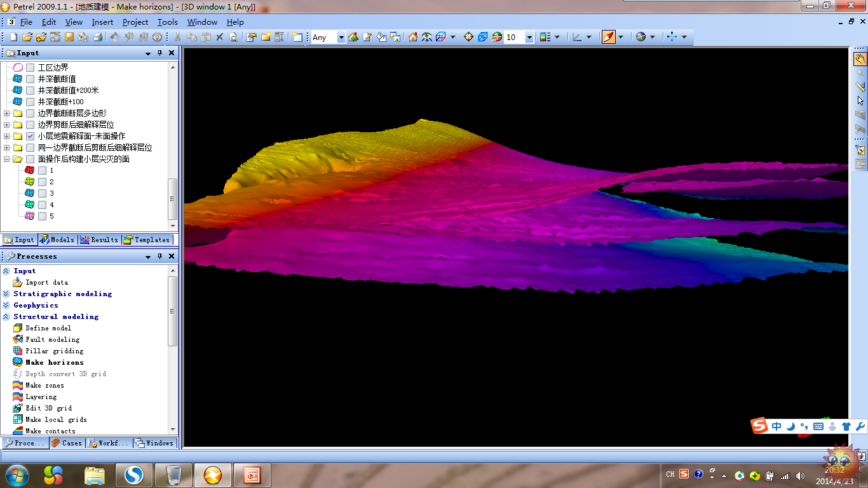Select the viewing mode hand tool
Image resolution: width=868 pixels, height=488 pixels.
[860, 59]
